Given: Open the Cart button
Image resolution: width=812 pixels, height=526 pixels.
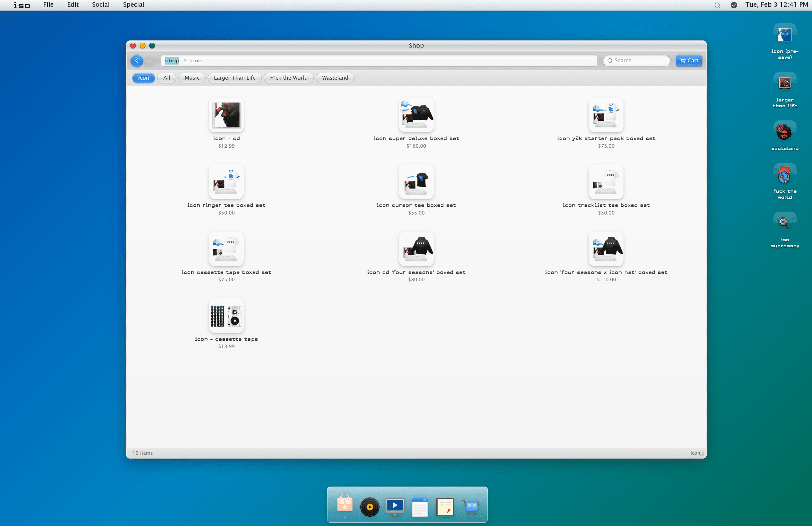Looking at the screenshot, I should click(x=689, y=61).
